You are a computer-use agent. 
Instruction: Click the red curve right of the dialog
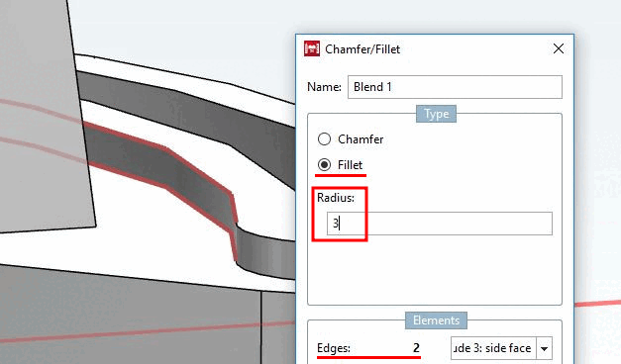597,303
